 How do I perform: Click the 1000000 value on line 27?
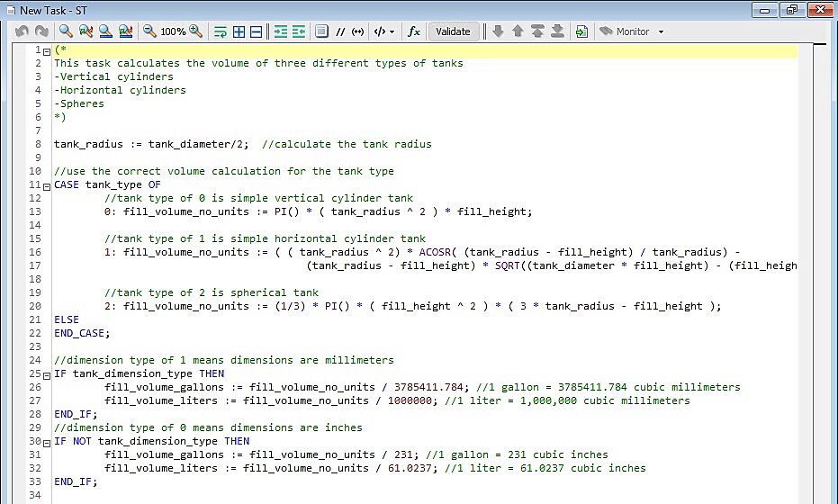(410, 400)
